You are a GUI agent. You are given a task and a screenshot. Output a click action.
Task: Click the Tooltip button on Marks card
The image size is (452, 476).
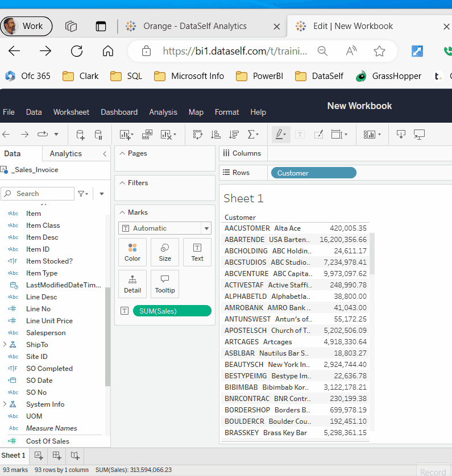click(165, 283)
